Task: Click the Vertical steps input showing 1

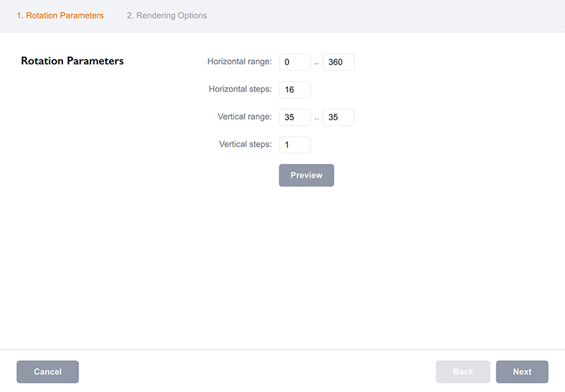Action: tap(294, 145)
